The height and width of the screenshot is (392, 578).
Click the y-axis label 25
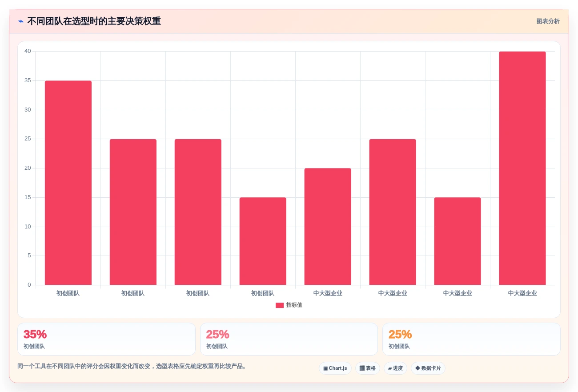[x=28, y=139]
